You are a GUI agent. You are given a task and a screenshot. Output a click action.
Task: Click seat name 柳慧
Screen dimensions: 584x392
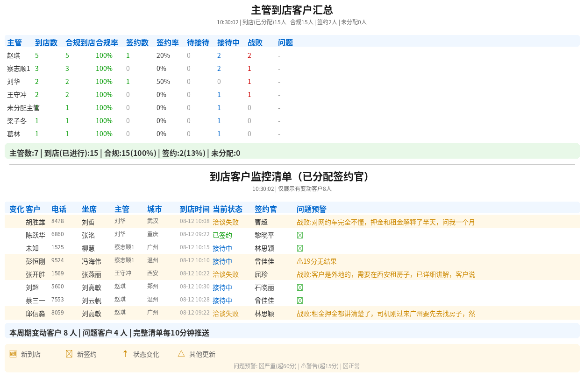coord(88,248)
